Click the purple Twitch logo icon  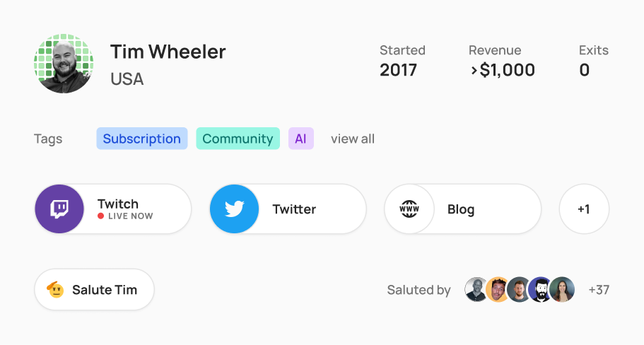pos(59,209)
